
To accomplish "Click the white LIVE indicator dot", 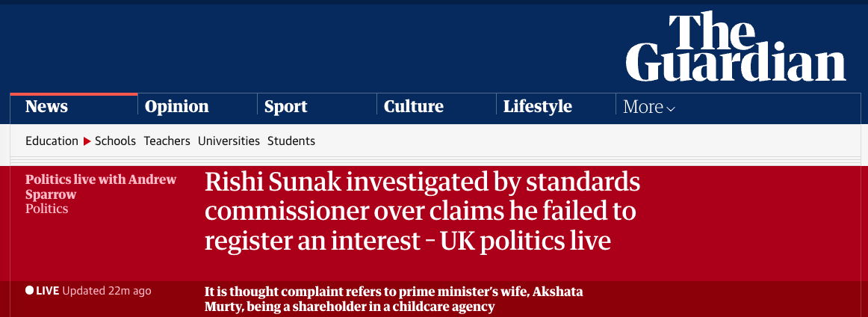I will [29, 290].
